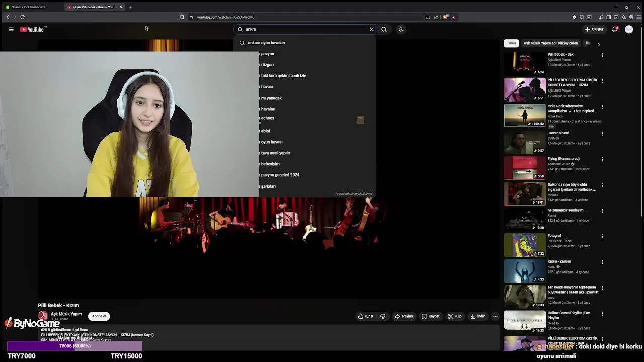Image resolution: width=644 pixels, height=362 pixels.
Task: Open a new browser tab
Action: tap(130, 7)
